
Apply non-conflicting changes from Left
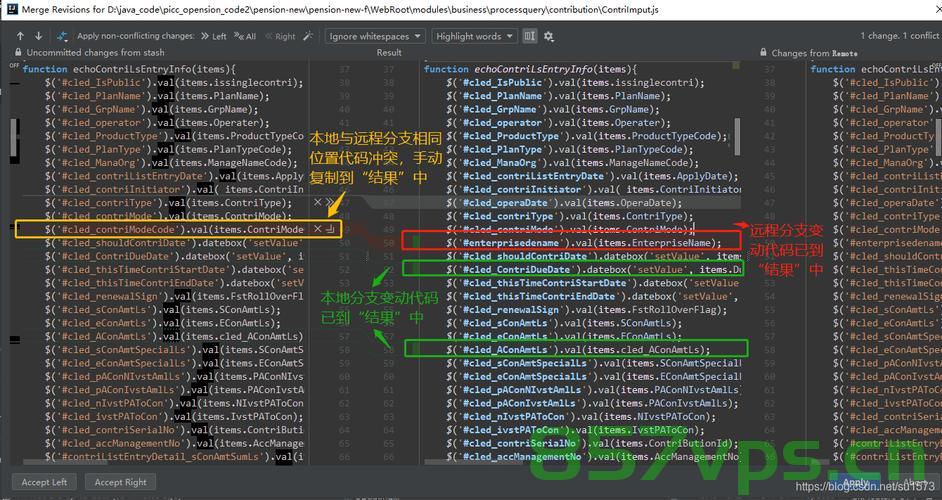pyautogui.click(x=214, y=36)
